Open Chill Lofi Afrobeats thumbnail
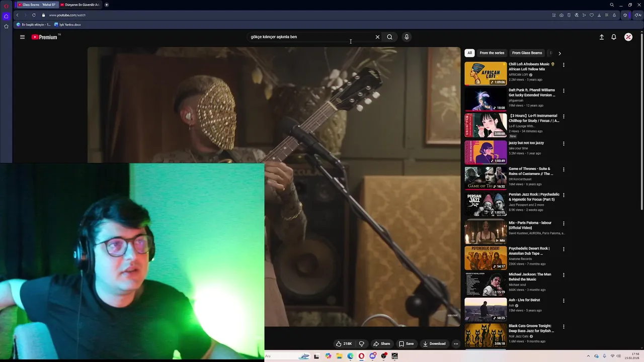 486,73
